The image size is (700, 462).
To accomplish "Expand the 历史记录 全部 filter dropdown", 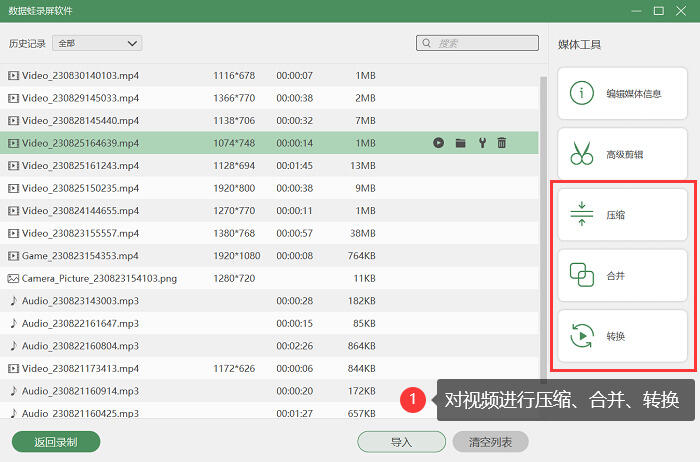I will (97, 43).
